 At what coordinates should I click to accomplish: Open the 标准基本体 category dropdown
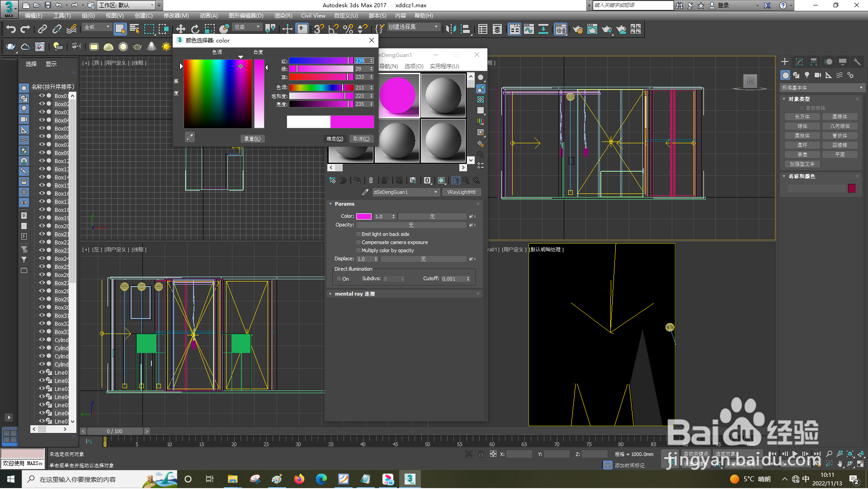click(822, 88)
